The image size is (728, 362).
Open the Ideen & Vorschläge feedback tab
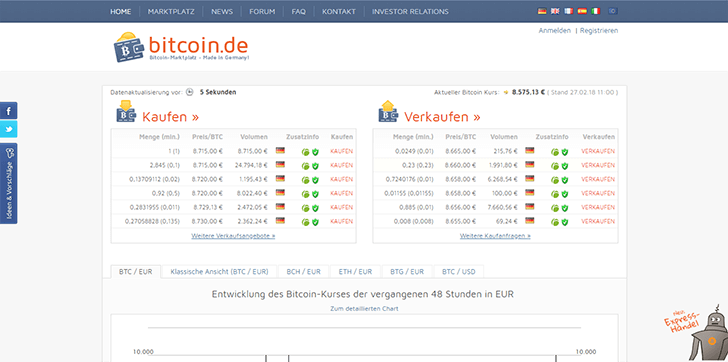(x=8, y=183)
